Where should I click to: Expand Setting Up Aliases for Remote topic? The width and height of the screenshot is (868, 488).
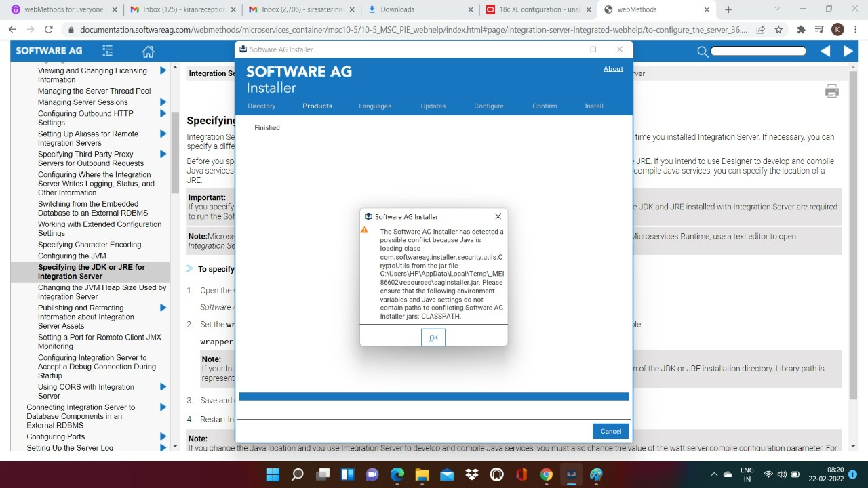(163, 134)
